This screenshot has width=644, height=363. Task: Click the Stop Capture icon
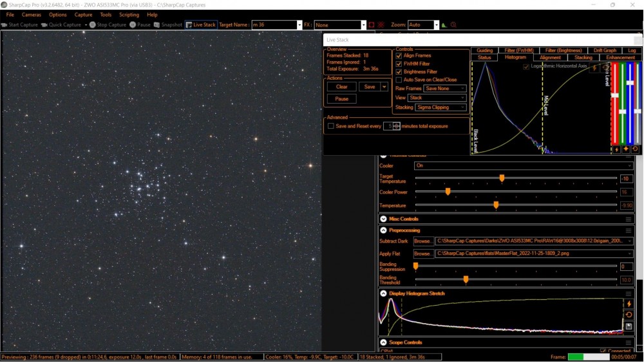coord(92,24)
